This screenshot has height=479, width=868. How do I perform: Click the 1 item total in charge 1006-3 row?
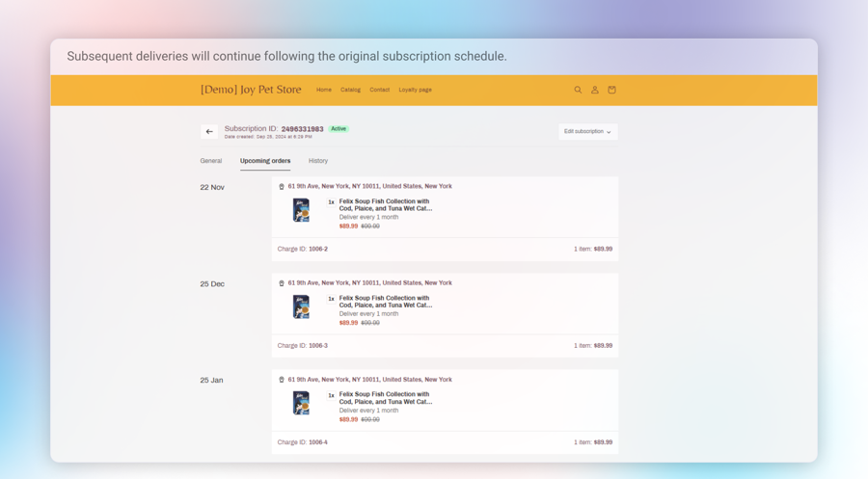click(593, 346)
